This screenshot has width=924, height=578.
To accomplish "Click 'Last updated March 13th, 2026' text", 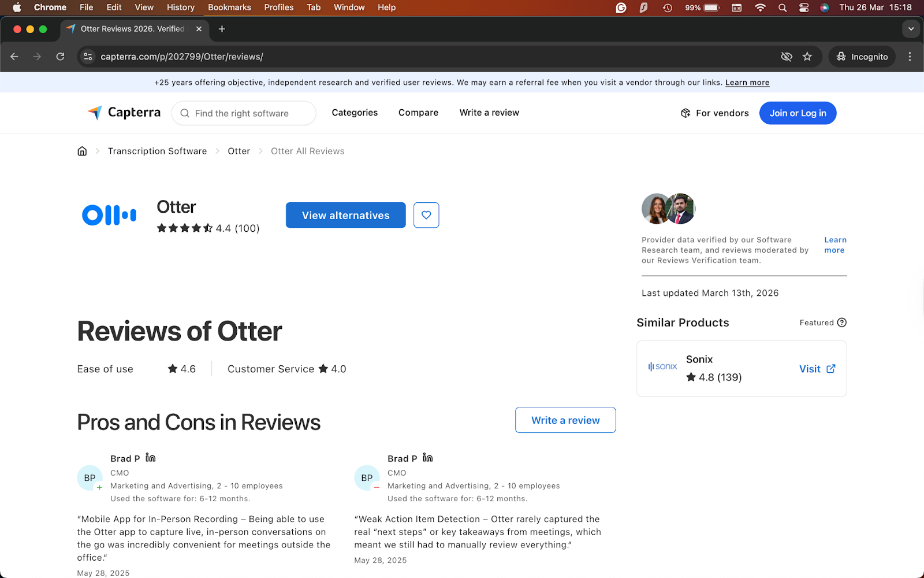I will [x=710, y=293].
